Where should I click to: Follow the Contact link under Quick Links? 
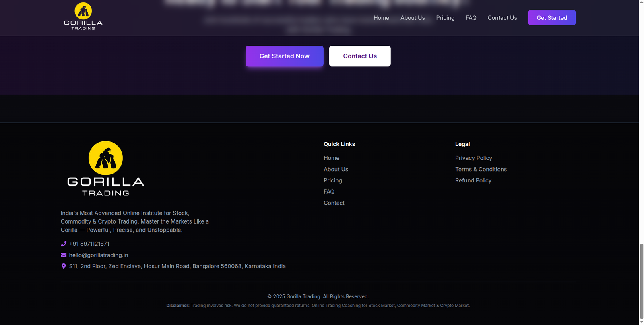(334, 203)
